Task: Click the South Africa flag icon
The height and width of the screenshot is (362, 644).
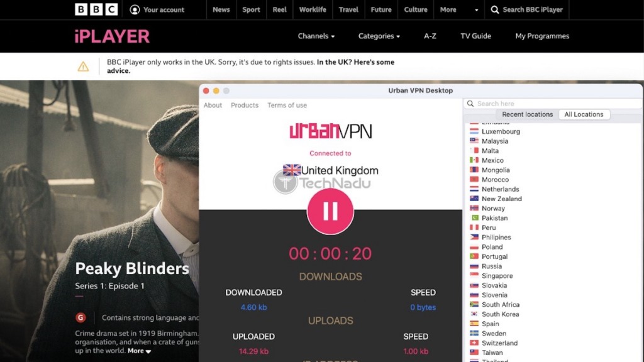Action: tap(474, 305)
